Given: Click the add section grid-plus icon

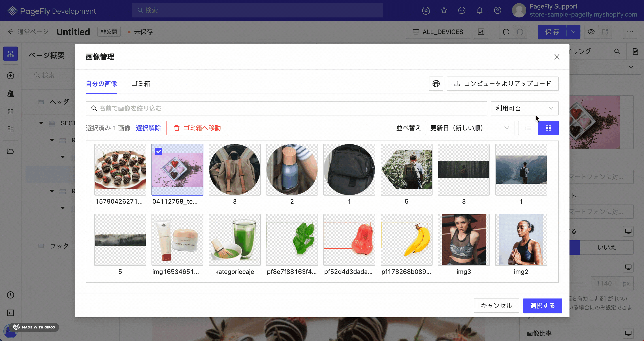Looking at the screenshot, I should pyautogui.click(x=11, y=129).
